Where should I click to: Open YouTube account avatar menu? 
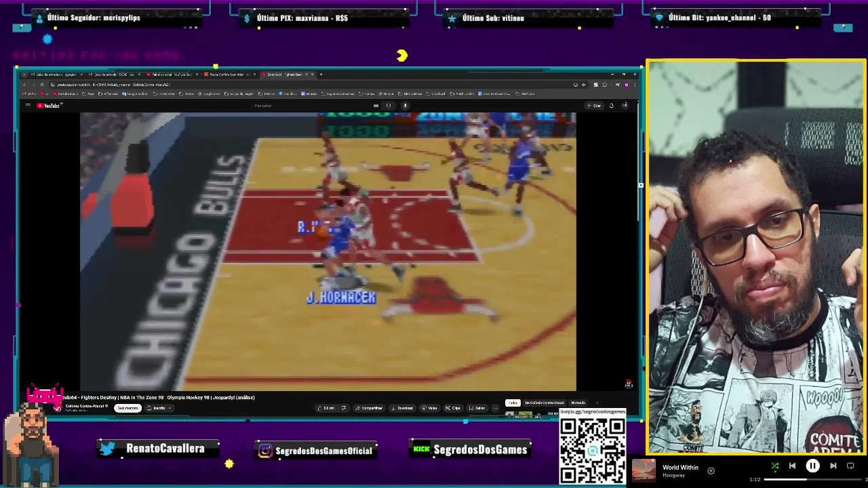(x=625, y=105)
